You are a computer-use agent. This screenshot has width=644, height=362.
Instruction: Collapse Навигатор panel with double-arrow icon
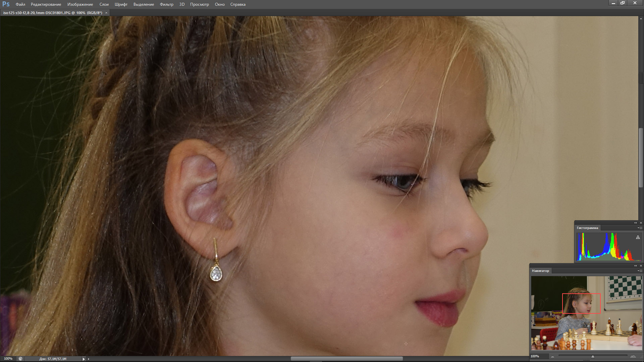coord(635,265)
